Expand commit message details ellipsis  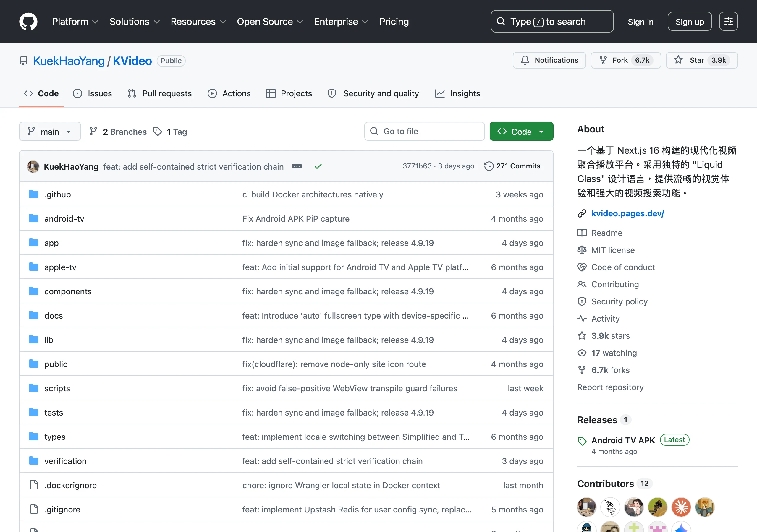[x=297, y=166]
